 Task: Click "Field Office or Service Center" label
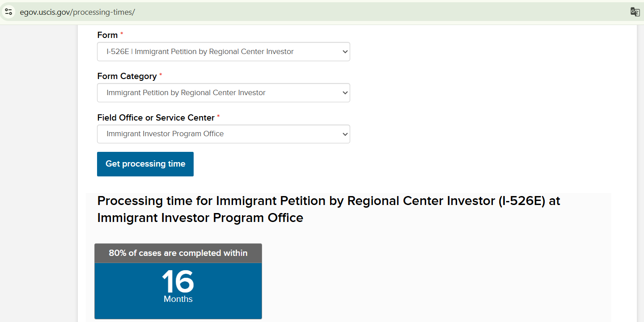tap(156, 118)
